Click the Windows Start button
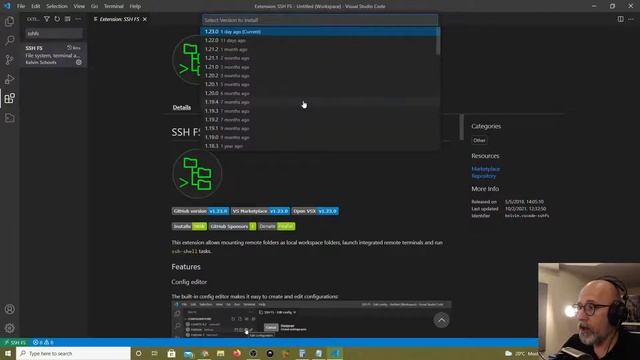Screen dimensions: 640x360 [x=8, y=353]
